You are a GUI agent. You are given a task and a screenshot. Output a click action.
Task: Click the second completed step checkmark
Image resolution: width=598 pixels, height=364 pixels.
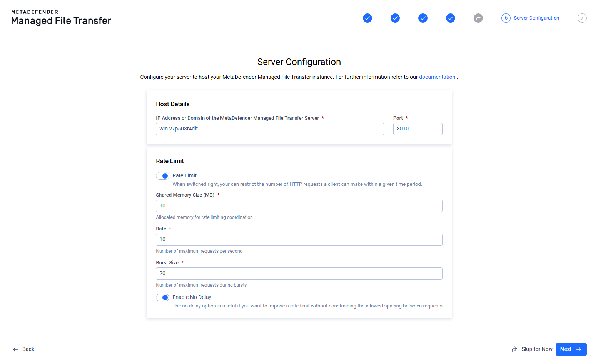tap(395, 18)
